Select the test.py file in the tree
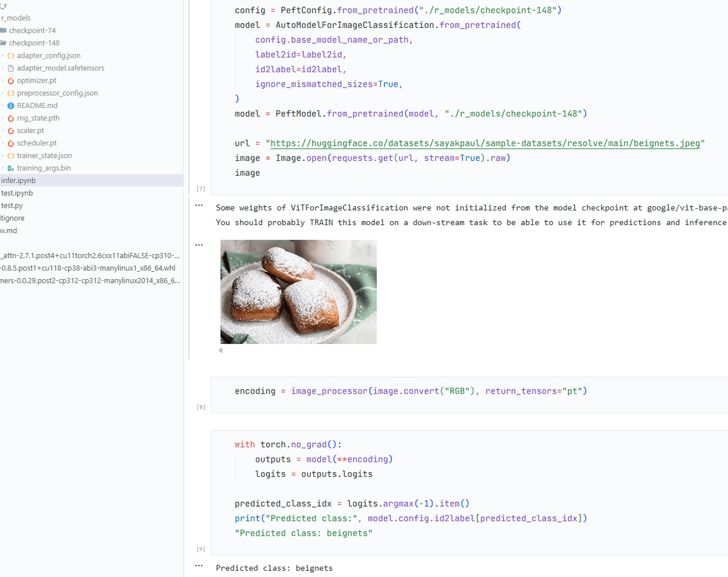Viewport: 728px width, 577px height. point(12,206)
